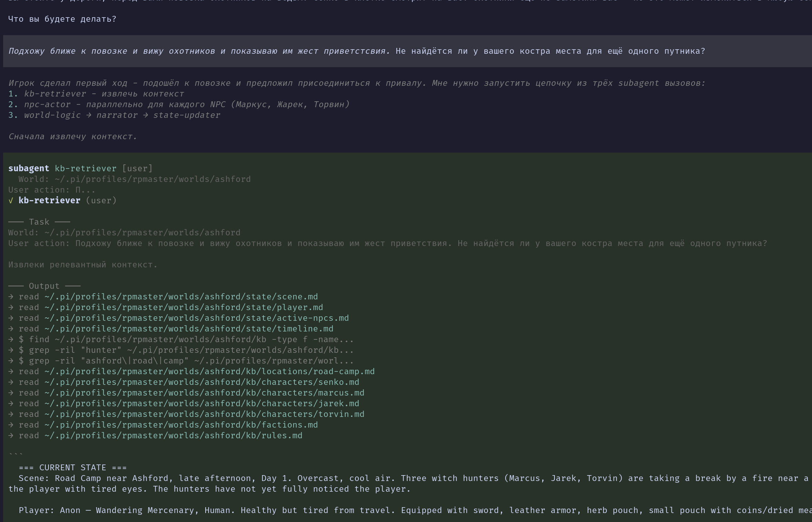Expand the truncated "User action: П..." line

pos(52,190)
